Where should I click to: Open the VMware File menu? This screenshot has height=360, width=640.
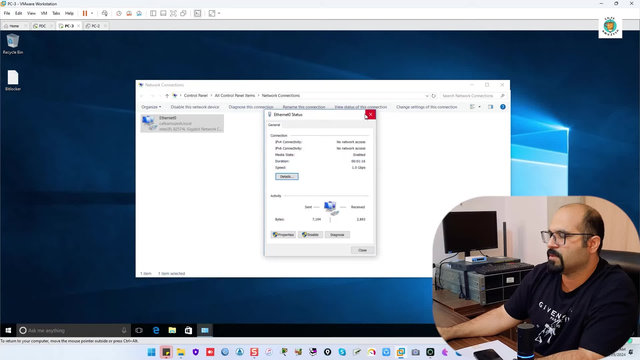point(7,13)
